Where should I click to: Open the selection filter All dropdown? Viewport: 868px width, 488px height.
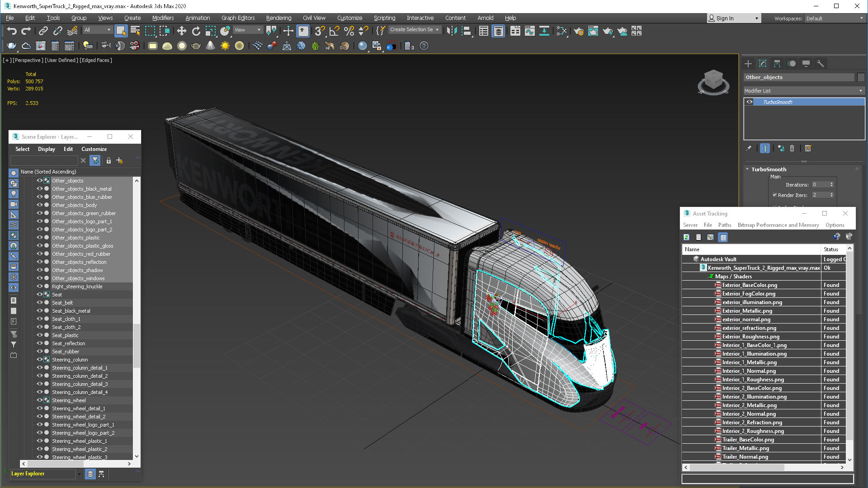coord(98,30)
